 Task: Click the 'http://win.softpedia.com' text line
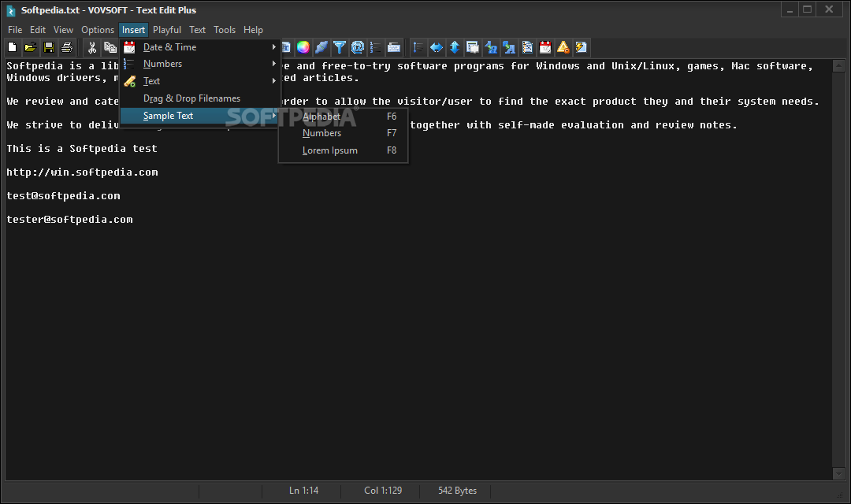pyautogui.click(x=82, y=172)
